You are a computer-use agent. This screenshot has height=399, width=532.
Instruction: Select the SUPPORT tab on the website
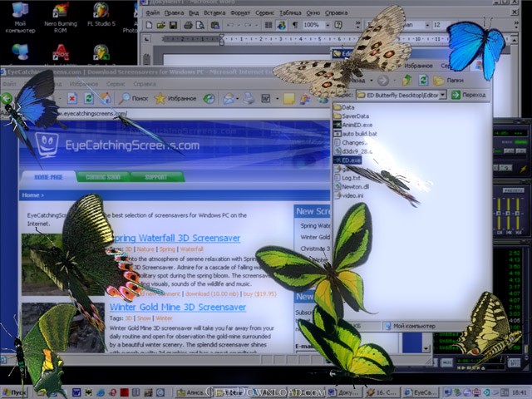156,177
